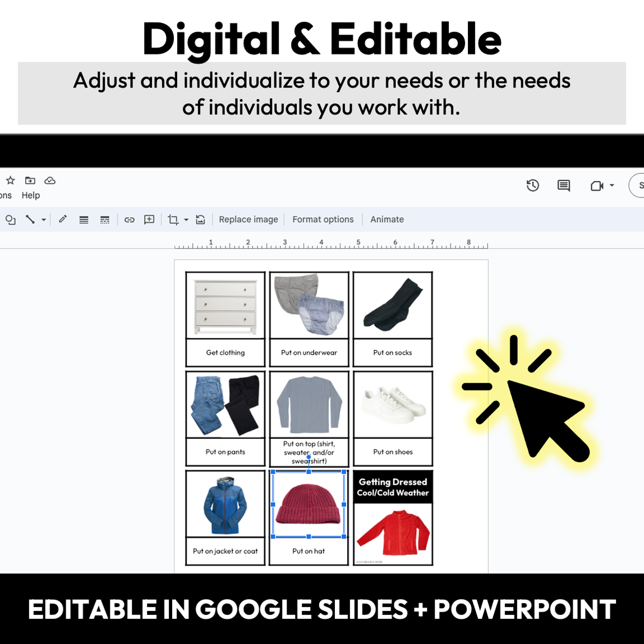Expand the line tool dropdown arrow
This screenshot has width=644, height=644.
click(x=43, y=220)
